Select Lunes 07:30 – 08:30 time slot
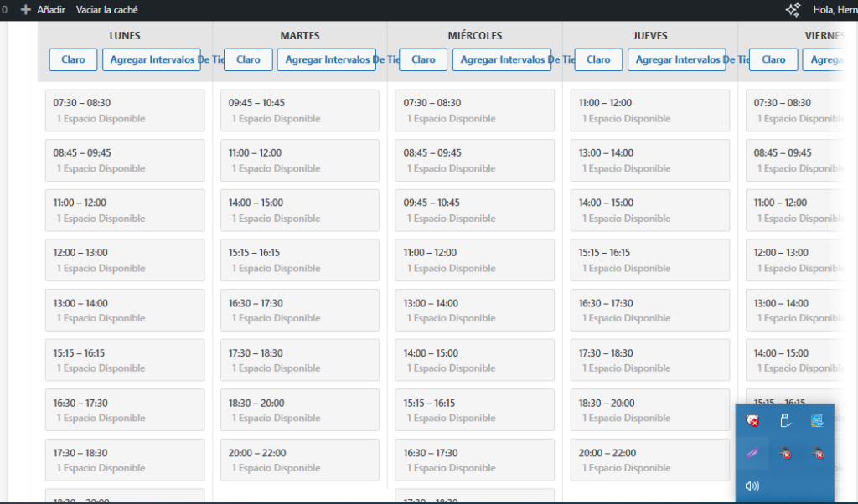The height and width of the screenshot is (504, 858). point(125,111)
